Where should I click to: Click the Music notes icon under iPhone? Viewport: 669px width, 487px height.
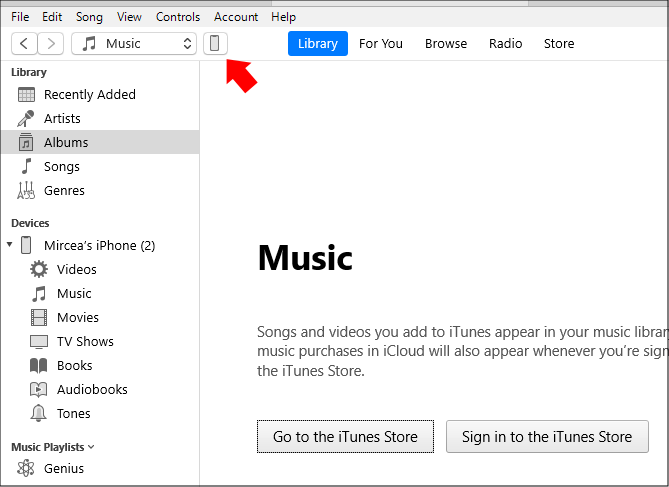(x=39, y=294)
